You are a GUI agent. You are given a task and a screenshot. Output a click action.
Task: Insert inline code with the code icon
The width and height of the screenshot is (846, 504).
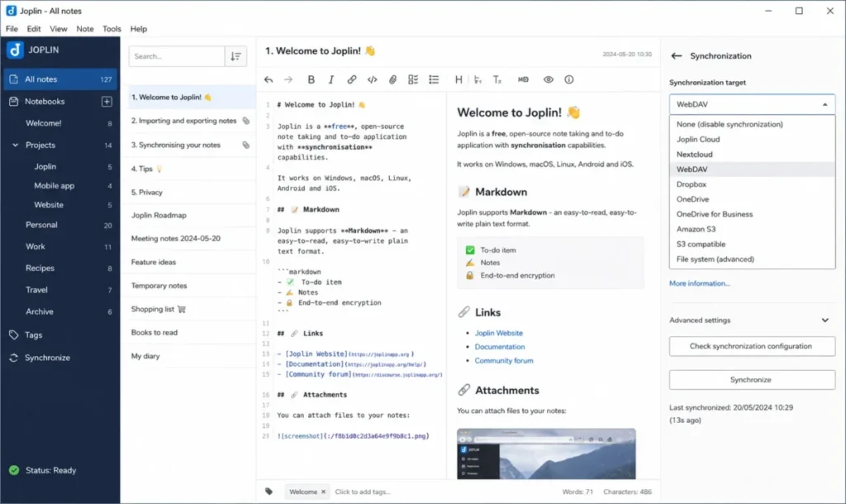[373, 79]
